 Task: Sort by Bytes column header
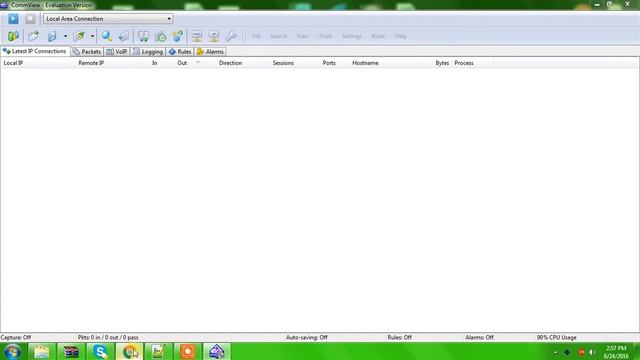pos(442,63)
